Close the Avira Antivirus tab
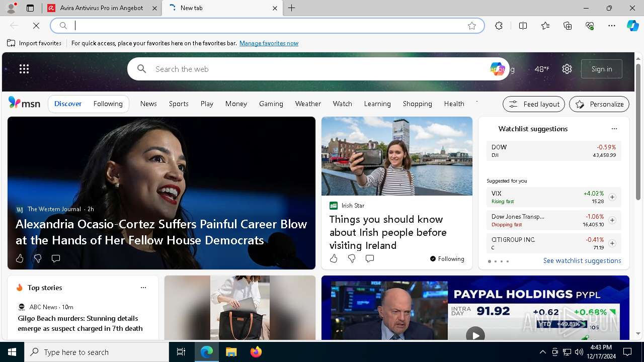 pyautogui.click(x=155, y=8)
